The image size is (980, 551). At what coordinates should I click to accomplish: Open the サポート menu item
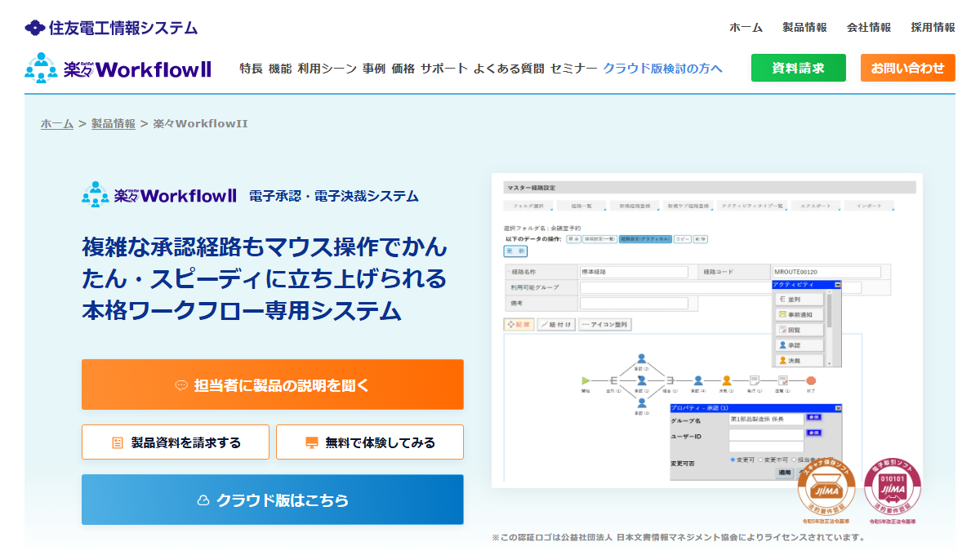444,69
